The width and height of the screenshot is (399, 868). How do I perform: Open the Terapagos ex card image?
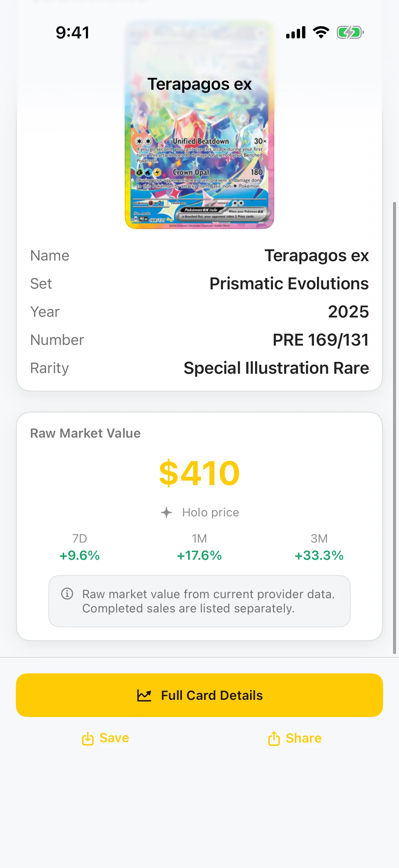199,125
